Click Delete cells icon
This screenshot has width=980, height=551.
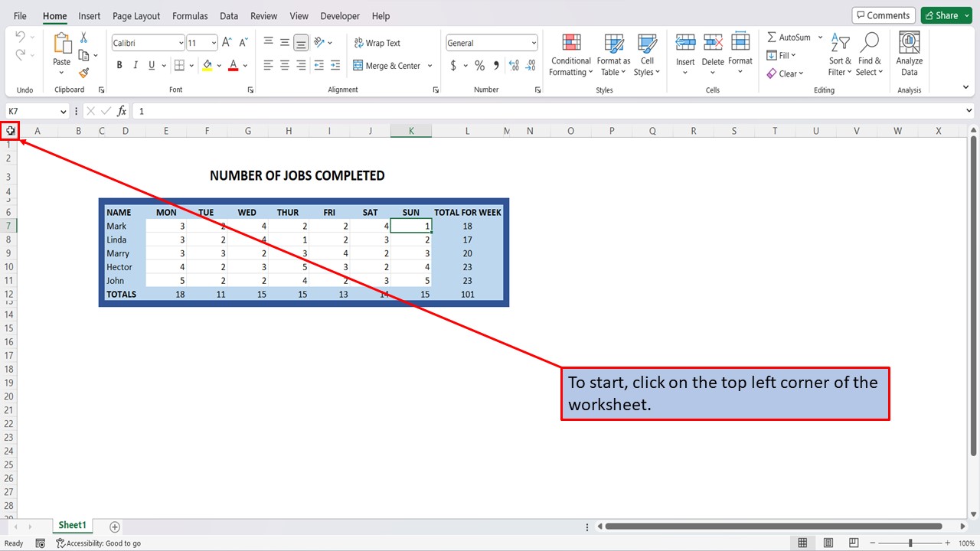tap(713, 43)
